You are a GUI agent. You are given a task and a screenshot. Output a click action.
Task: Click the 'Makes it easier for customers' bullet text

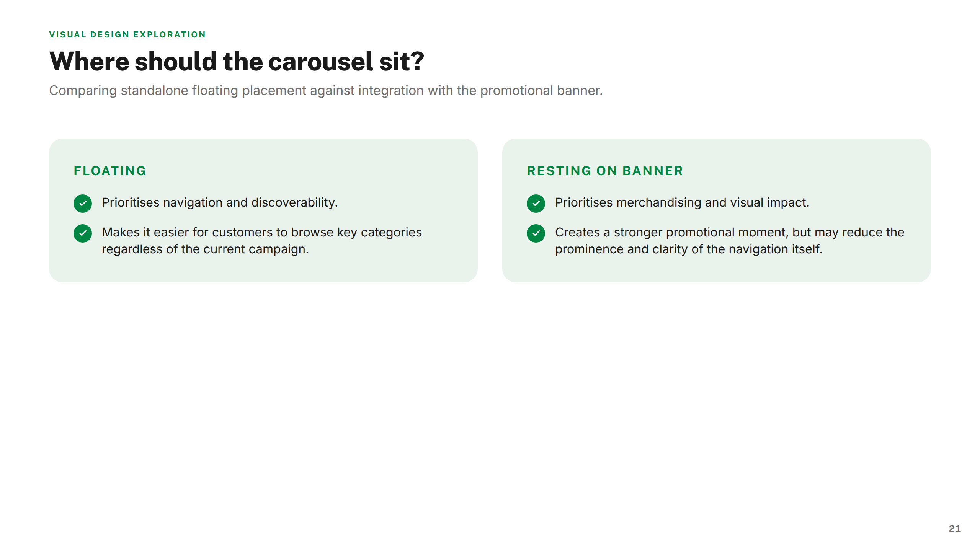[x=262, y=240]
